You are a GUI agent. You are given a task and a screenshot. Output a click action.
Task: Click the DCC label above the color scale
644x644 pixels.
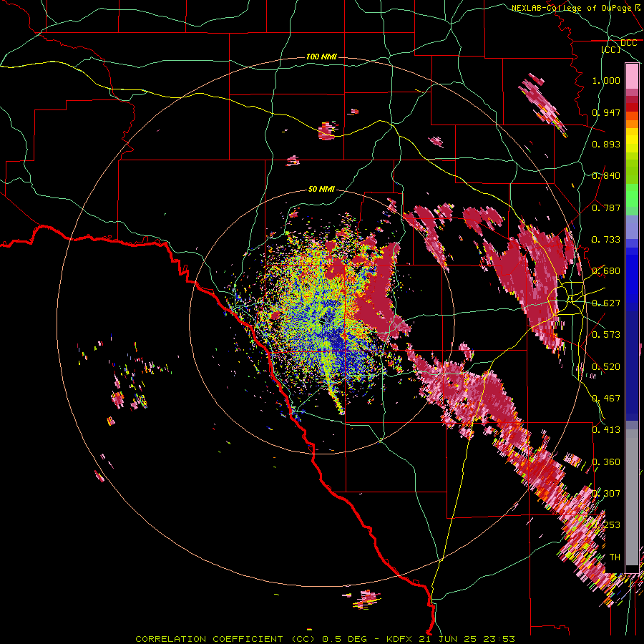pos(628,43)
